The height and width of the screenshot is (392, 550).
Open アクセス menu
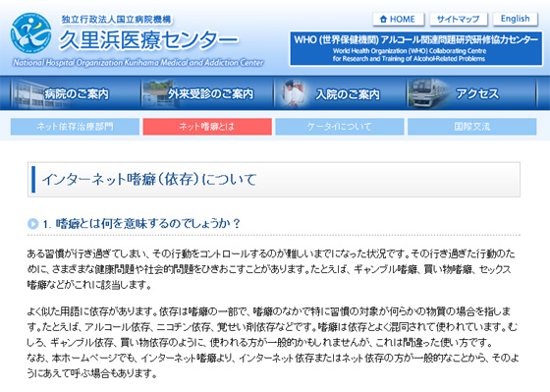pos(471,93)
